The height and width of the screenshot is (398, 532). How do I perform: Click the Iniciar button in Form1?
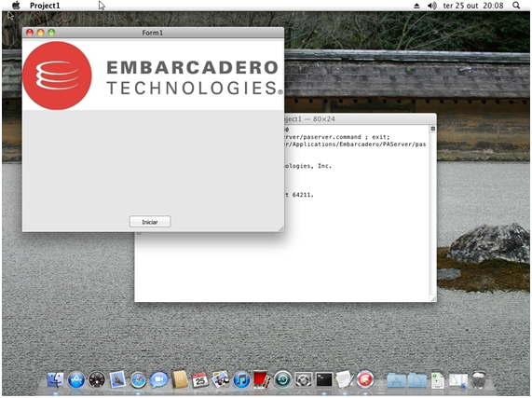pyautogui.click(x=150, y=222)
